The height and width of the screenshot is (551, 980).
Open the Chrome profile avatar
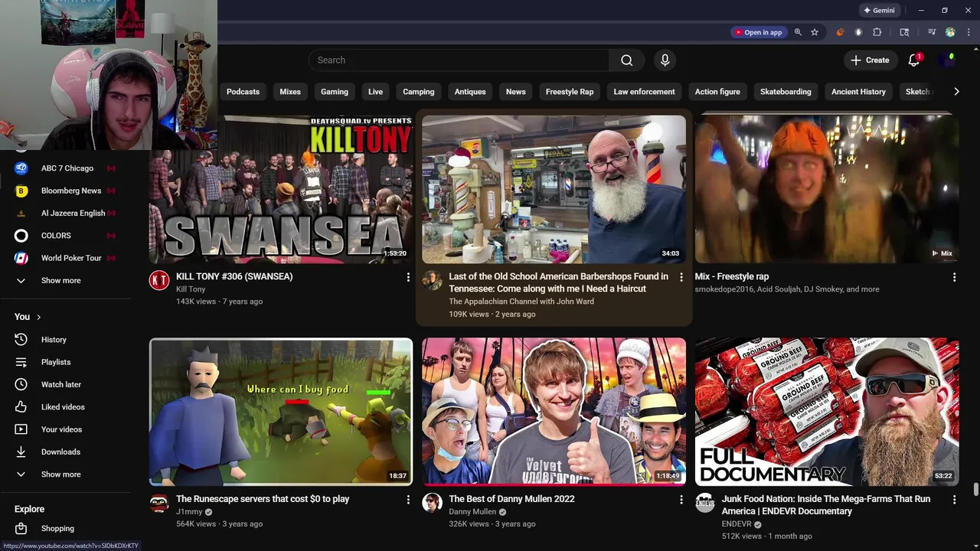[950, 32]
